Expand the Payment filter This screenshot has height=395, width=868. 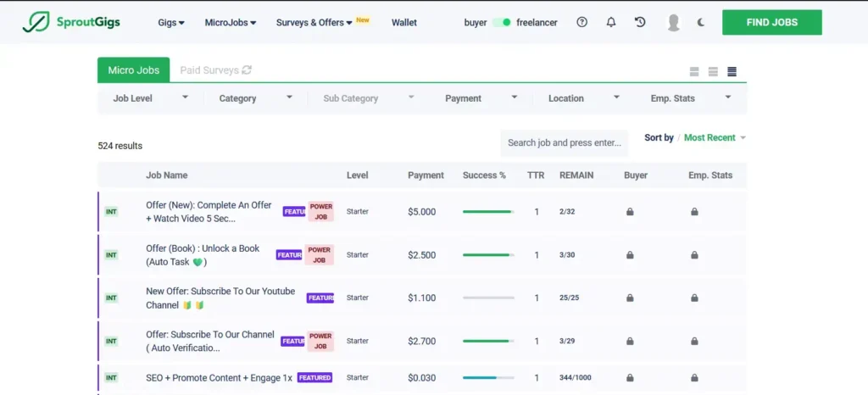[x=481, y=98]
